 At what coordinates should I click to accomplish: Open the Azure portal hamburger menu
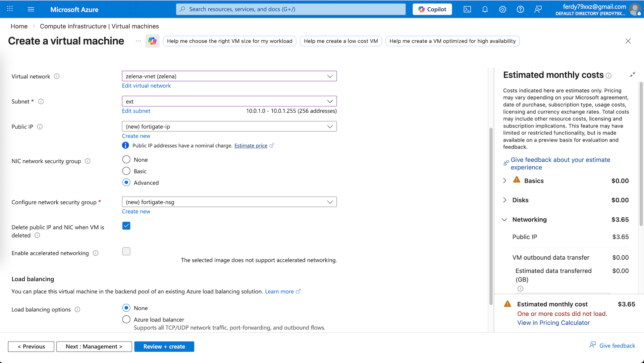pos(31,9)
